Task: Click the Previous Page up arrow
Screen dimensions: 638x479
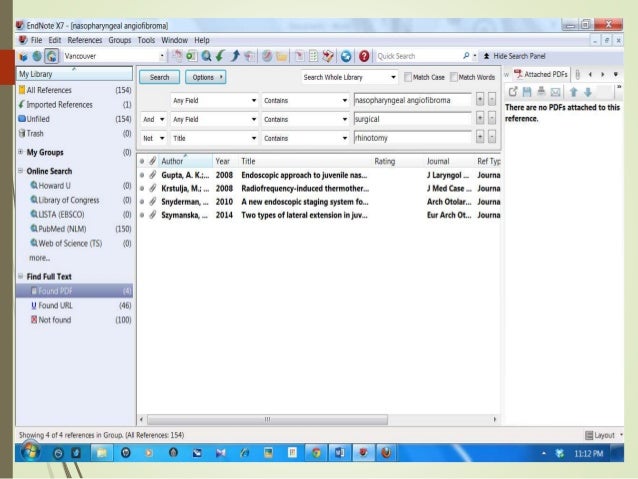Action: click(574, 92)
